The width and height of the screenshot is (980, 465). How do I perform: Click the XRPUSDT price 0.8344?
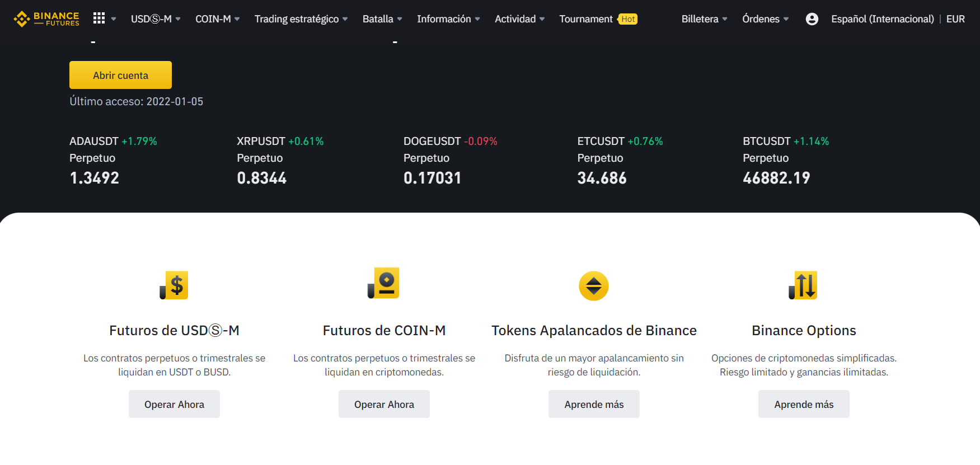pyautogui.click(x=261, y=178)
